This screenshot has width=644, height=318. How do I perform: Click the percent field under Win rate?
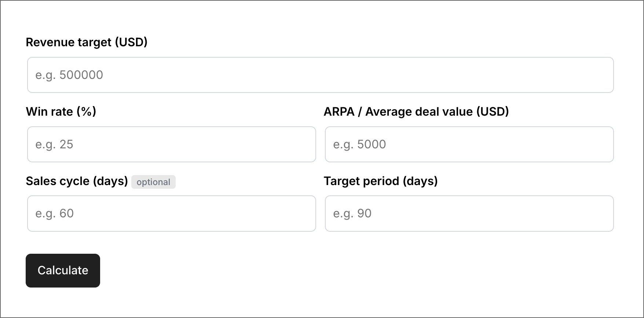[x=171, y=144]
